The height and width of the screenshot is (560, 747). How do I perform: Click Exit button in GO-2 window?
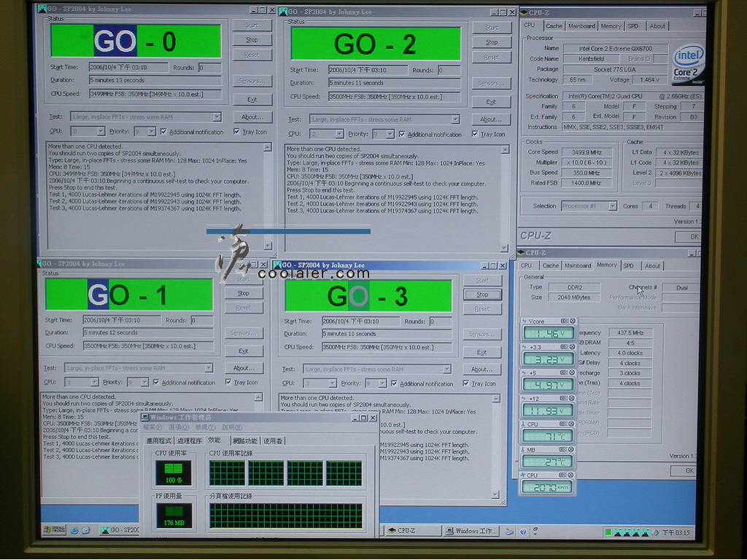click(x=491, y=102)
